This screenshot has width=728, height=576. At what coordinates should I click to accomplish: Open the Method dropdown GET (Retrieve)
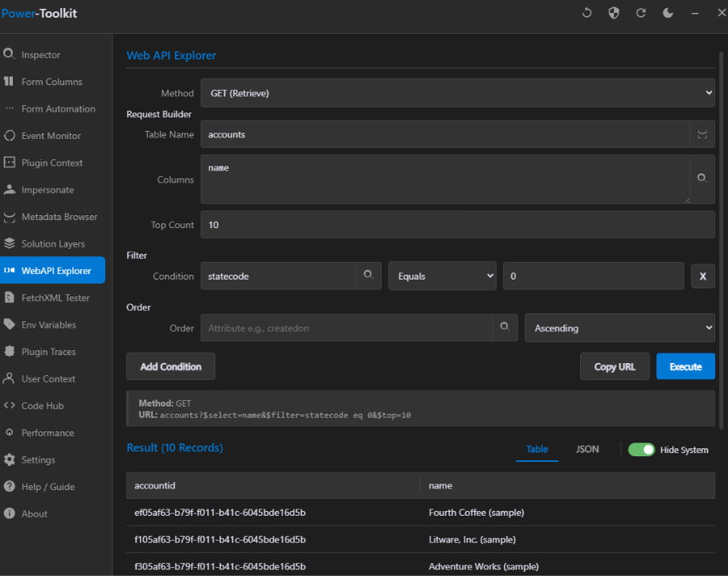pos(456,93)
